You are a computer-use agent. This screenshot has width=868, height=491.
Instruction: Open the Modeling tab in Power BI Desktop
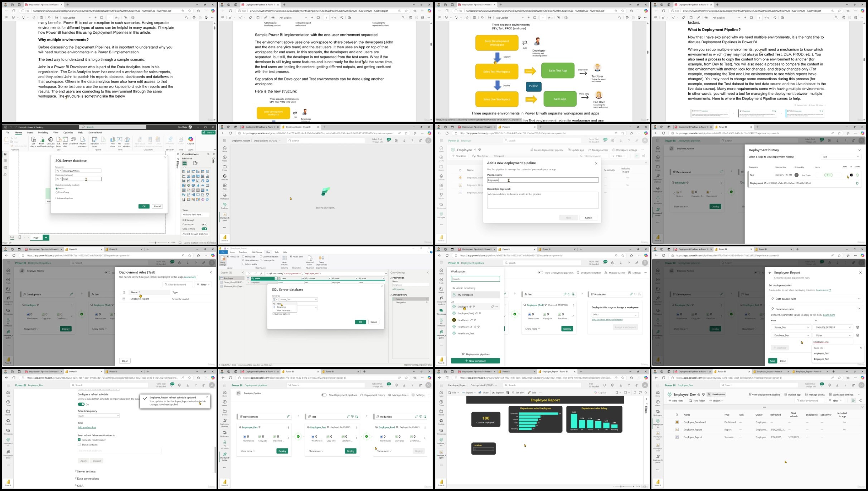tap(43, 132)
